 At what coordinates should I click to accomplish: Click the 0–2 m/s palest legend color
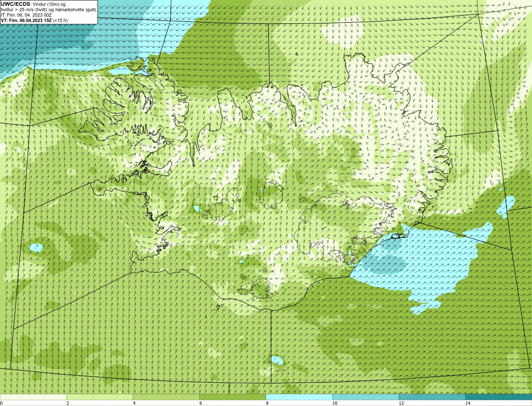[33, 397]
